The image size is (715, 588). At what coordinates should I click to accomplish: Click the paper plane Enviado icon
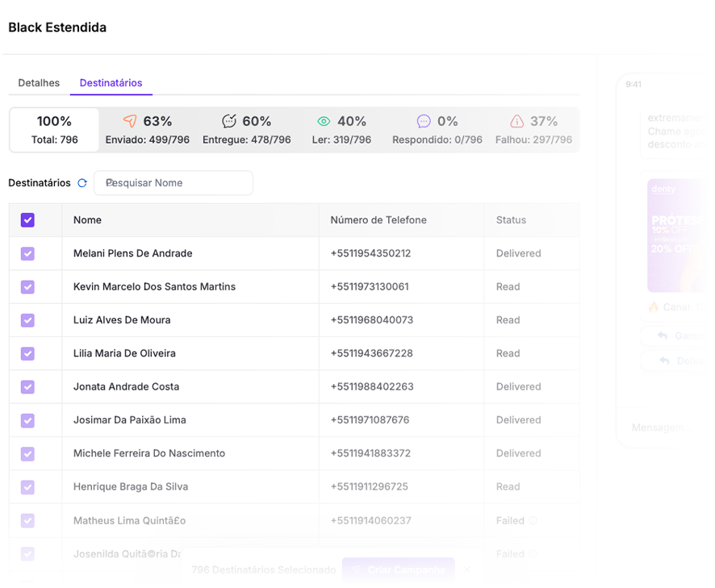click(130, 121)
